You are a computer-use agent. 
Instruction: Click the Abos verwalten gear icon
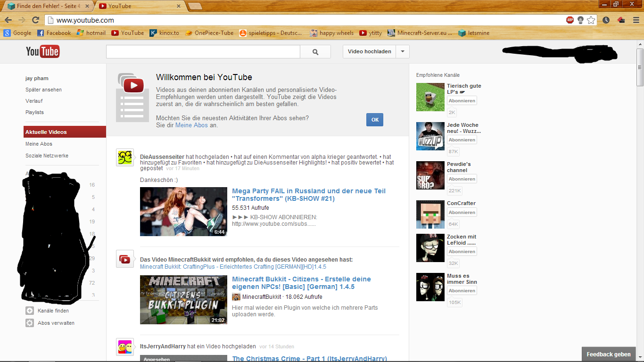pos(30,323)
